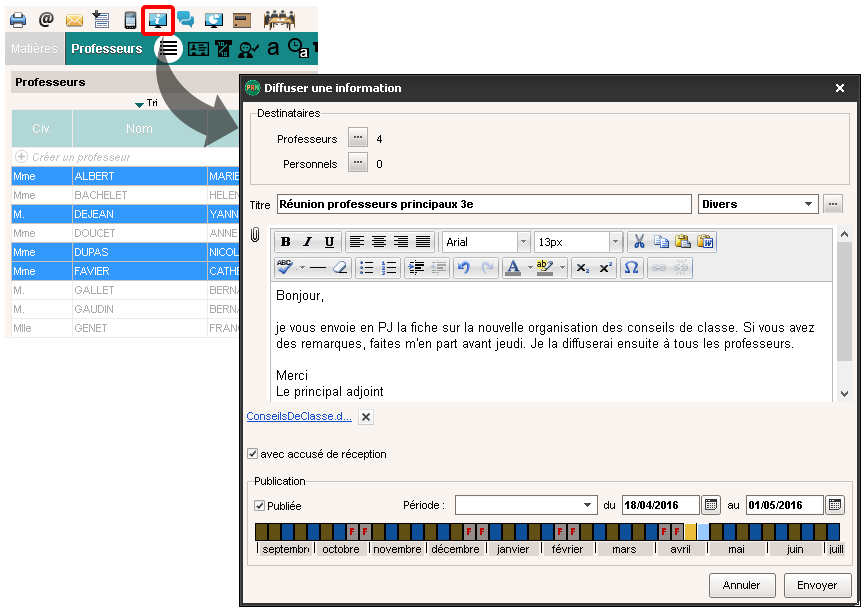Select the list view icon in Professeurs tab
This screenshot has height=612, width=866.
(168, 49)
